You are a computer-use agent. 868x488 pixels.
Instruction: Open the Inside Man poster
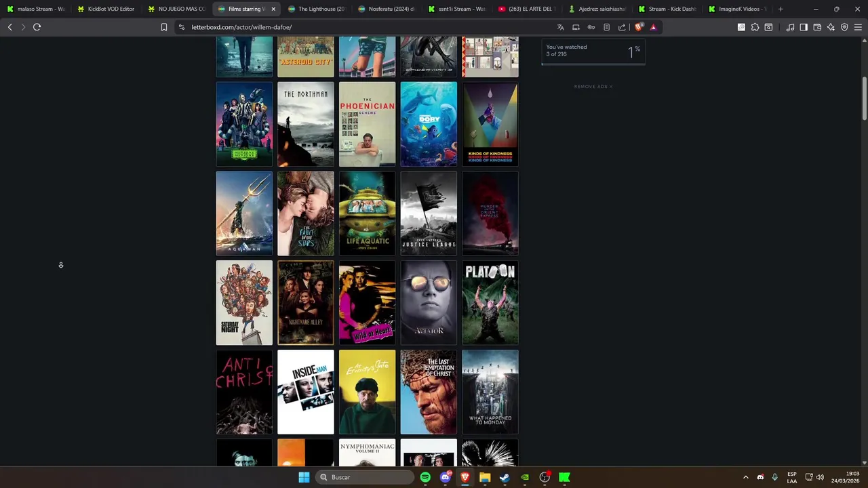[x=306, y=392]
